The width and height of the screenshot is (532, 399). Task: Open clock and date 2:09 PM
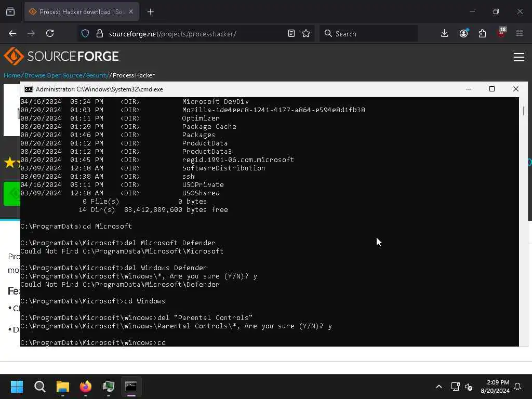495,387
